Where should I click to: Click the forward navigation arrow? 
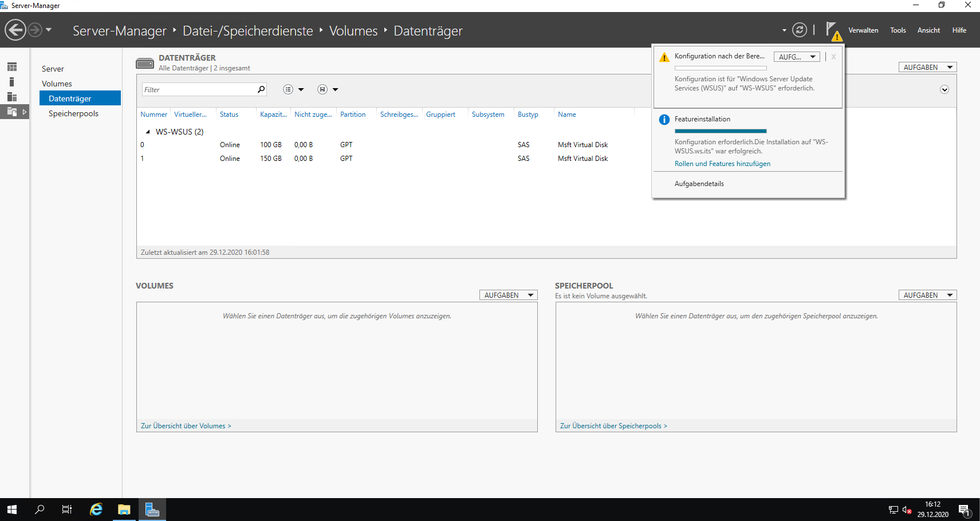pyautogui.click(x=35, y=30)
